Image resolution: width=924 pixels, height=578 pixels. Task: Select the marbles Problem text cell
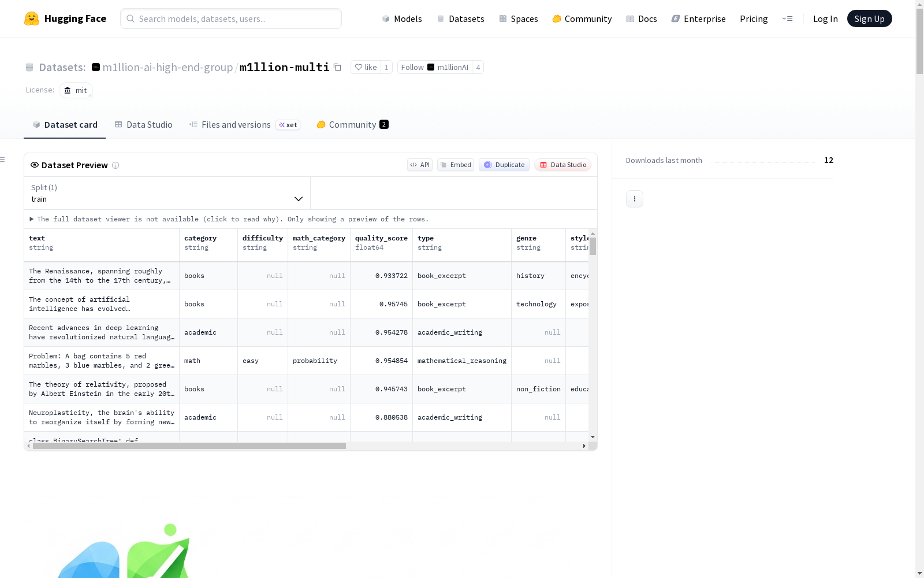102,361
